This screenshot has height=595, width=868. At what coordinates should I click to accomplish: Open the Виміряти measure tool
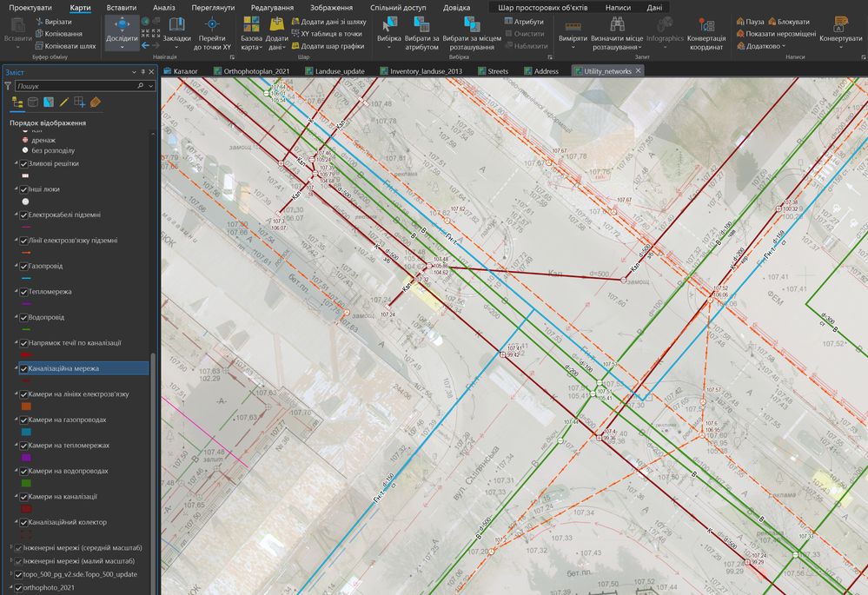click(x=572, y=26)
